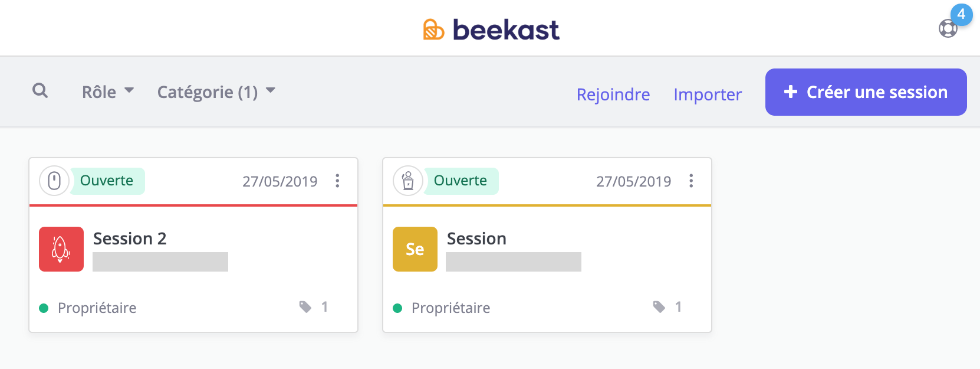Click the notification badge showing 4
Image resolution: width=980 pixels, height=369 pixels.
[961, 14]
